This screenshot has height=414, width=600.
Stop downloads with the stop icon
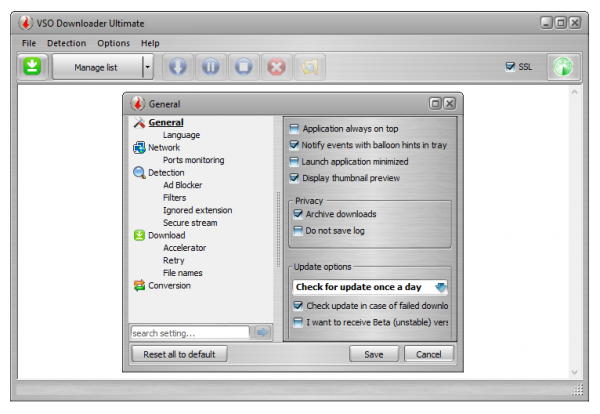pos(244,67)
